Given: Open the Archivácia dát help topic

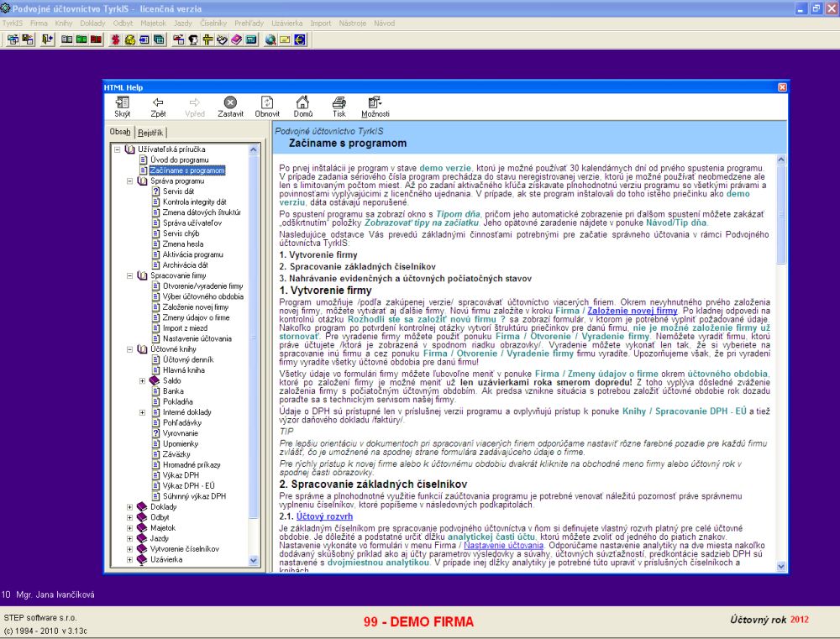Looking at the screenshot, I should tap(186, 265).
